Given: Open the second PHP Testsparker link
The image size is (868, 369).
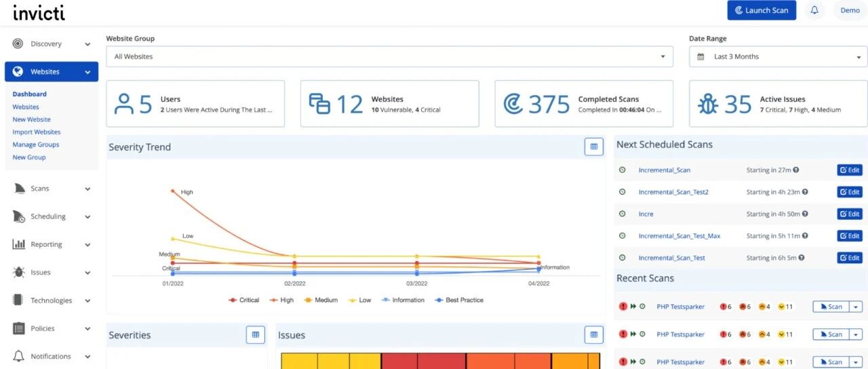Looking at the screenshot, I should point(681,334).
